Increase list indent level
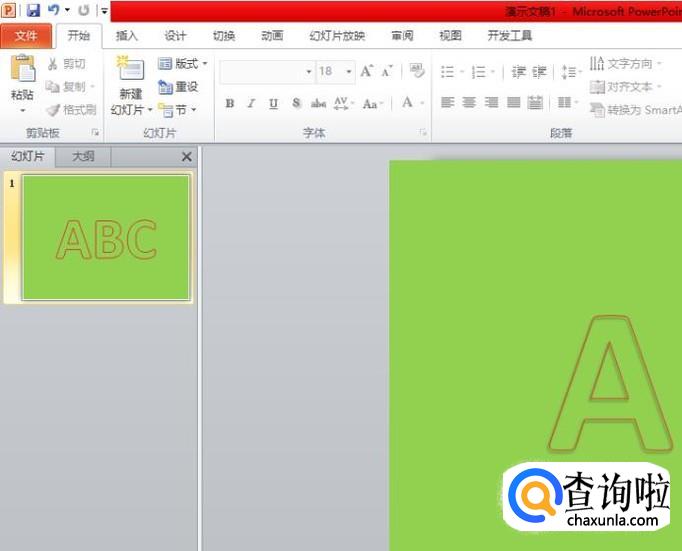The image size is (682, 551). pyautogui.click(x=539, y=71)
